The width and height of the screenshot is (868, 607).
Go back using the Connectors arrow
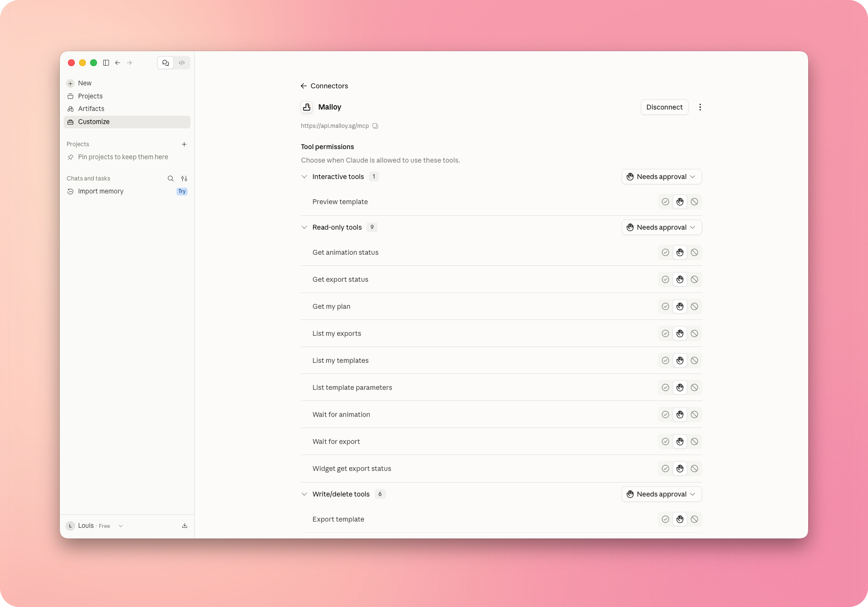tap(304, 86)
